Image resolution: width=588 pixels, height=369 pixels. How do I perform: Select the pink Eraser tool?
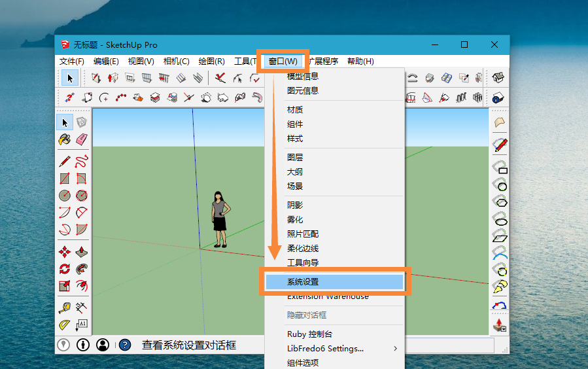pyautogui.click(x=81, y=139)
